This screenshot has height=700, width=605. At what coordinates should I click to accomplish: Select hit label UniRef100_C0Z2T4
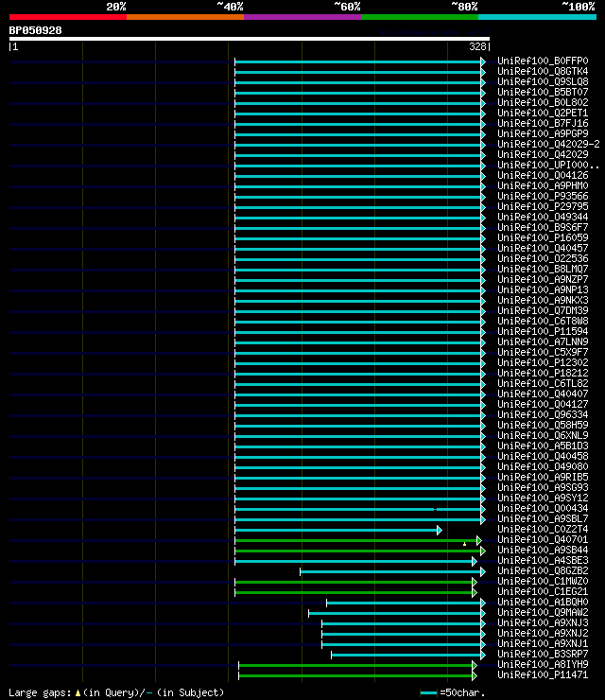point(543,530)
